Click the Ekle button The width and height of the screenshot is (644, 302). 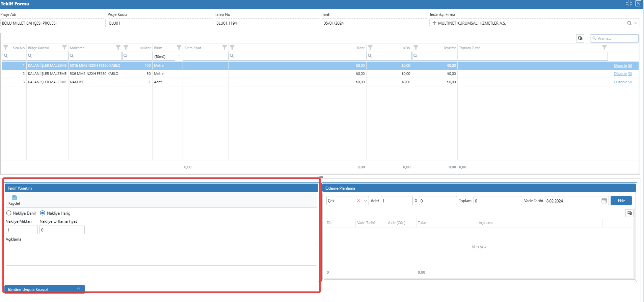click(x=621, y=201)
